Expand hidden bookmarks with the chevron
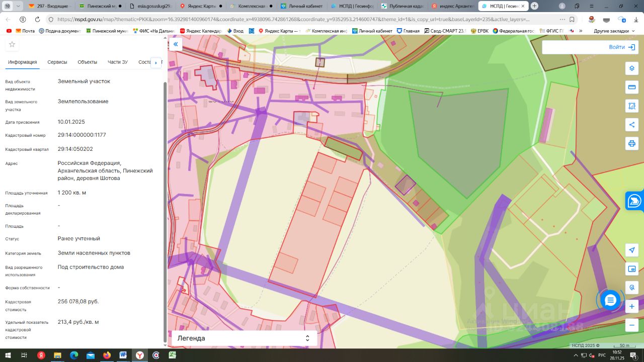The width and height of the screenshot is (644, 362). (x=581, y=31)
